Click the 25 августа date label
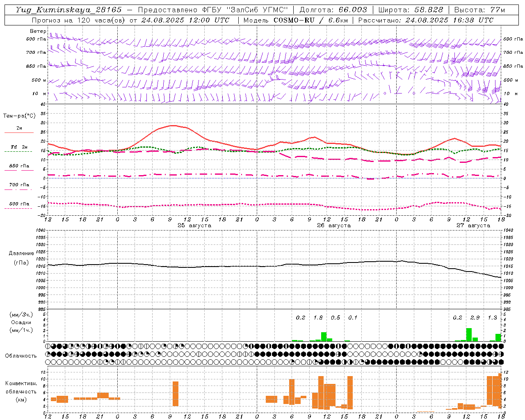Image resolution: width=525 pixels, height=420 pixels. 194,226
